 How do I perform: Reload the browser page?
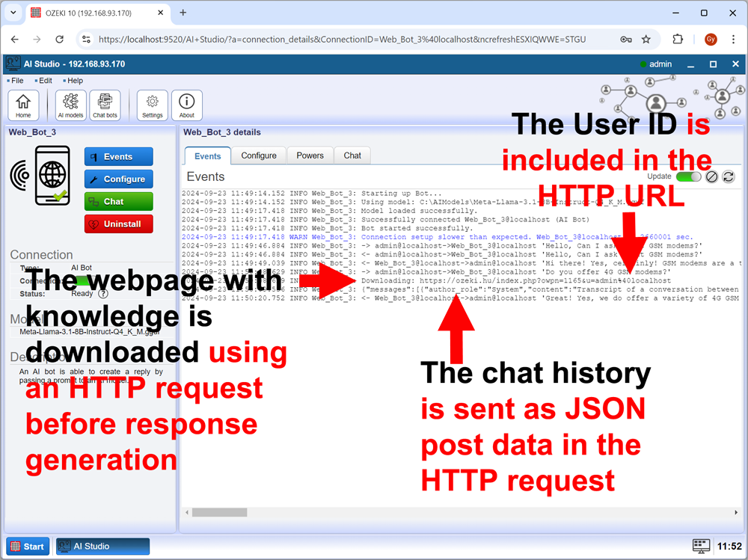pos(59,39)
